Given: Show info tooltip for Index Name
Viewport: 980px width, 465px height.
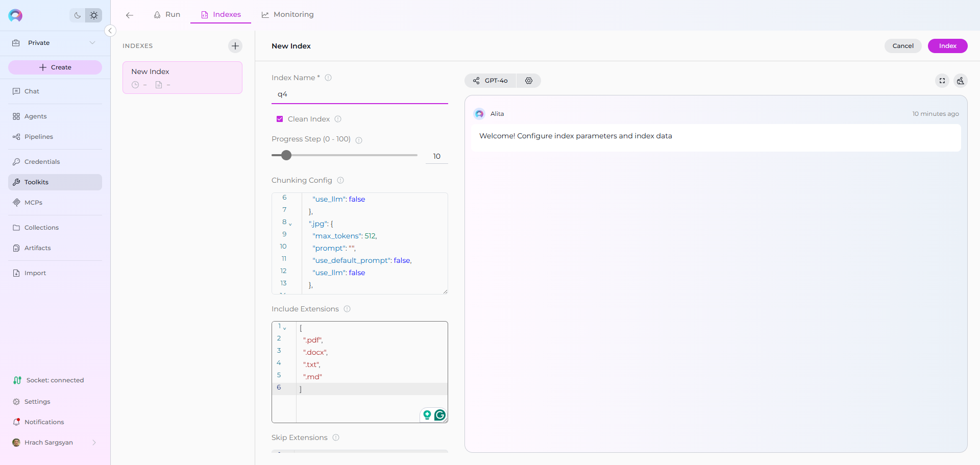Looking at the screenshot, I should (x=328, y=78).
